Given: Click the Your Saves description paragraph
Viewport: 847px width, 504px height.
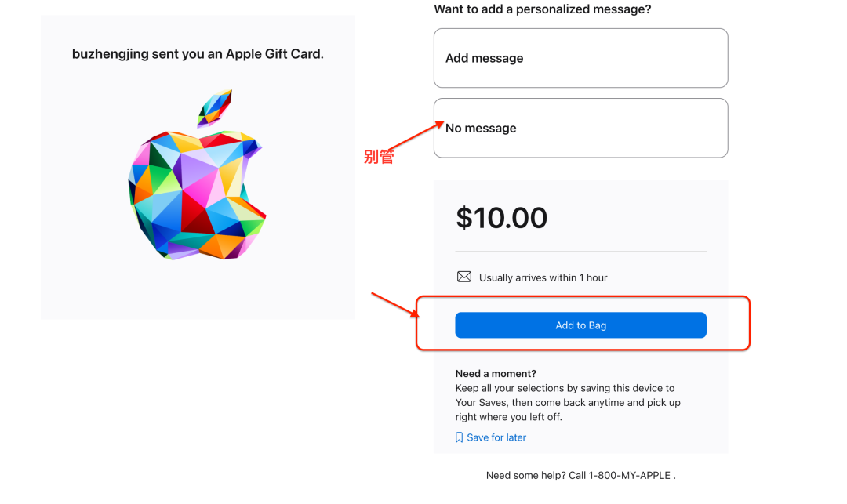Looking at the screenshot, I should (x=567, y=402).
